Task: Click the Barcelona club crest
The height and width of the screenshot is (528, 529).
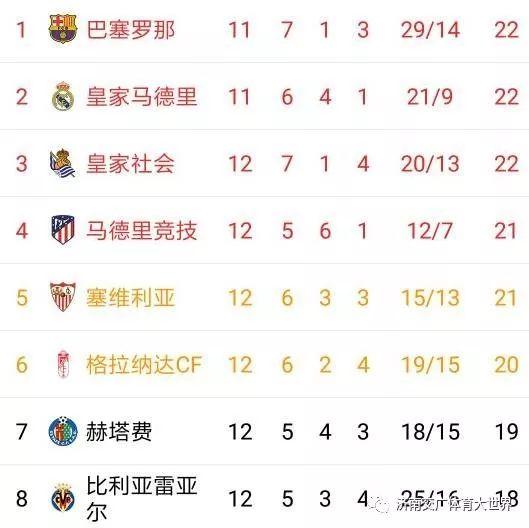Action: pyautogui.click(x=63, y=29)
